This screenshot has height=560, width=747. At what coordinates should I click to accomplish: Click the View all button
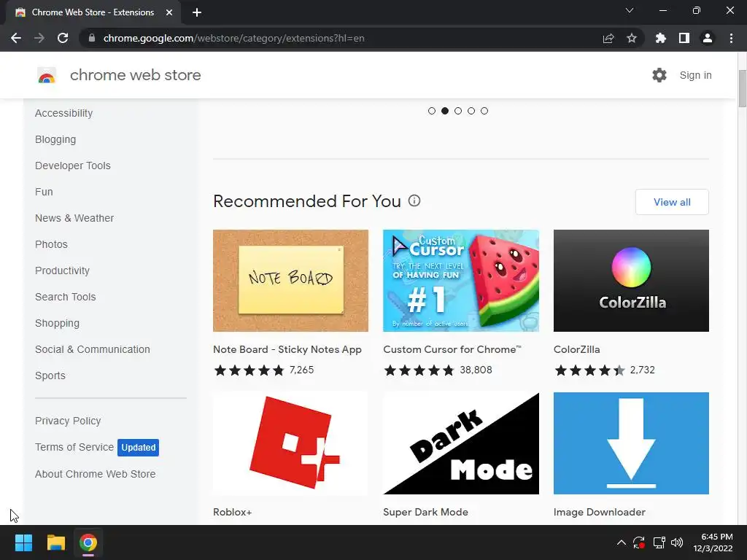click(x=672, y=202)
